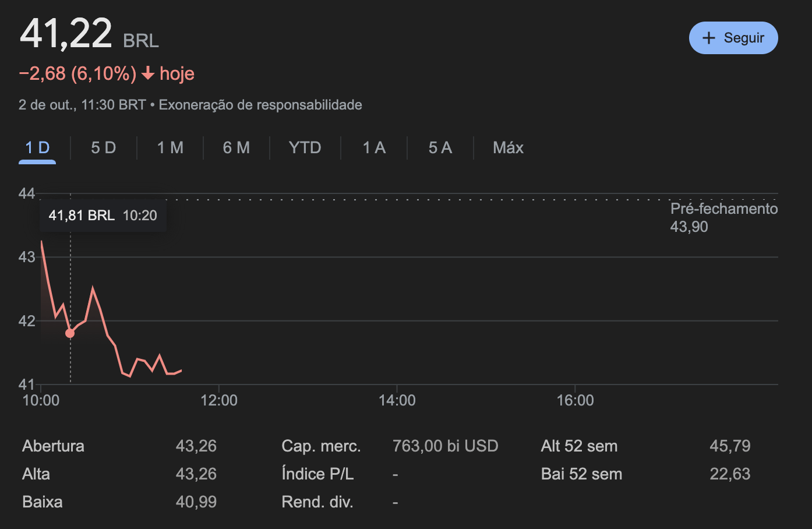This screenshot has height=529, width=812.
Task: Click the highlighted chart point at 10:20
Action: click(x=70, y=333)
